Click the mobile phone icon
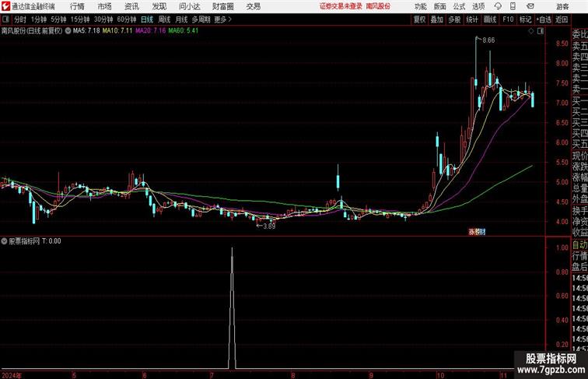Viewport: 588px width, 379px height. point(513,6)
